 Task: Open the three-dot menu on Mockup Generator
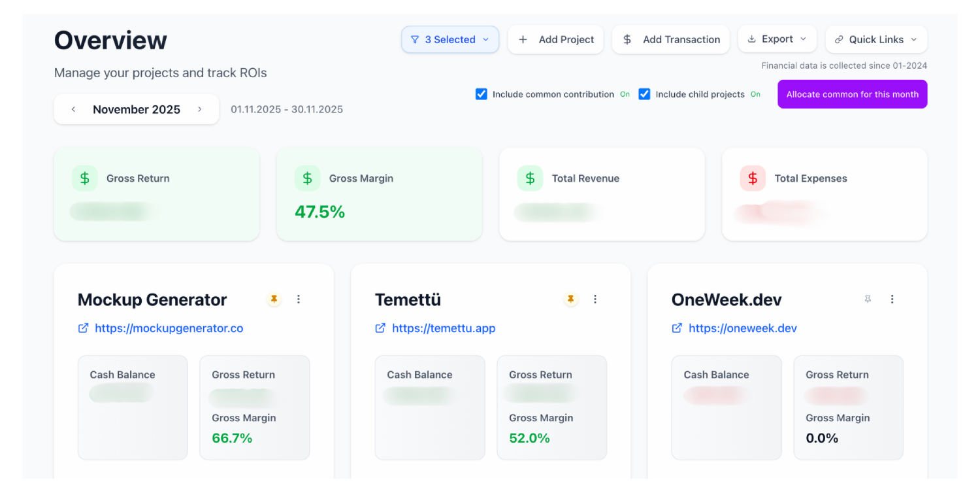299,299
